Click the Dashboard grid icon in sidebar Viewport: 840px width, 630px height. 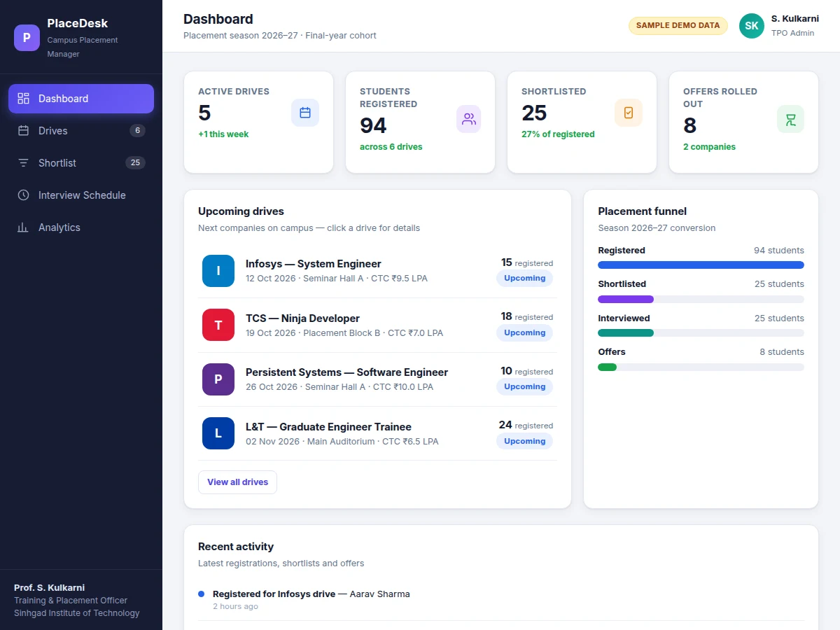23,99
